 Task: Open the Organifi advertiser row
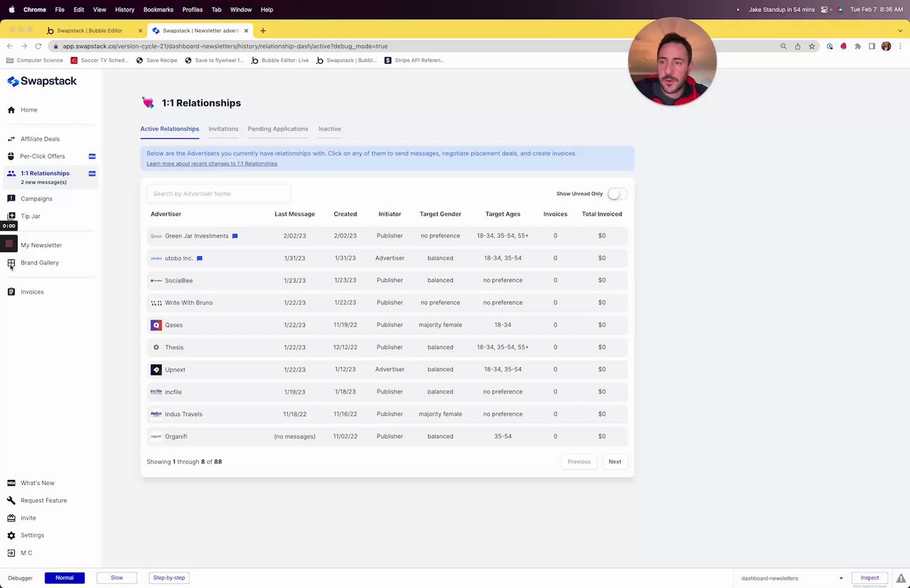point(387,437)
